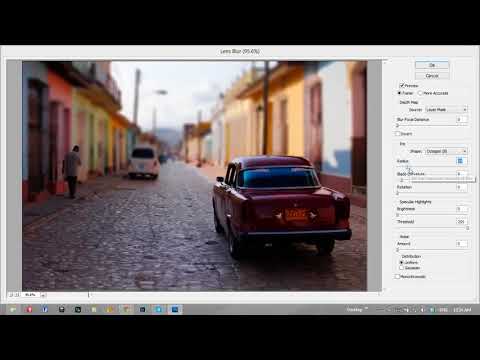Confirm Lens Blur with OK button
This screenshot has height=360, width=480.
(x=432, y=65)
